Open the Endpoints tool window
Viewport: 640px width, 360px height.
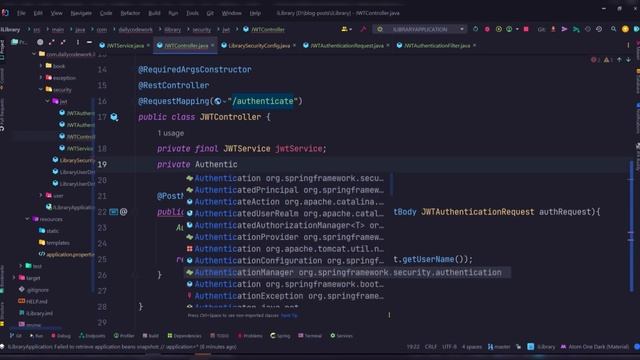pos(92,336)
